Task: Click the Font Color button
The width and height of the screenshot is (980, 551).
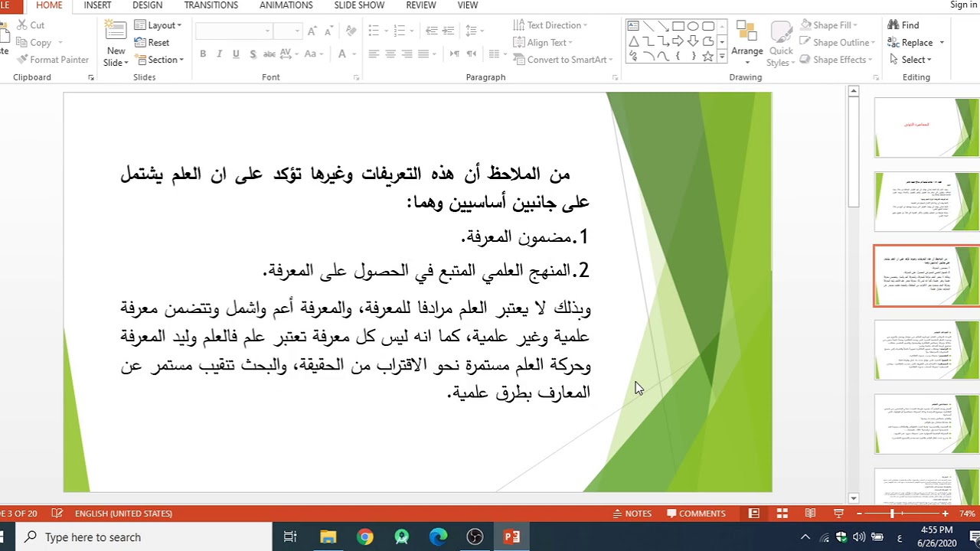Action: click(x=342, y=54)
